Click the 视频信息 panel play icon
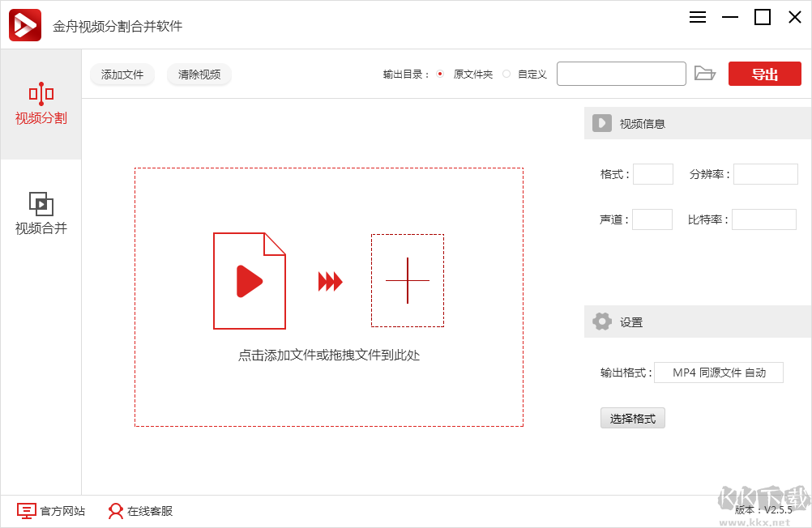The width and height of the screenshot is (812, 528). (x=601, y=123)
